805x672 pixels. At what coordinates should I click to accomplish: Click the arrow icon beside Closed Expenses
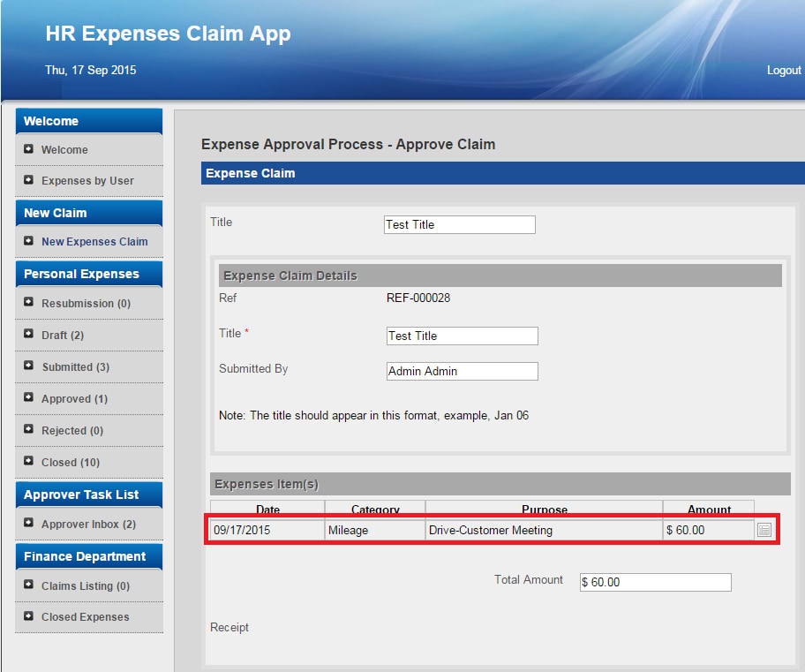click(29, 616)
